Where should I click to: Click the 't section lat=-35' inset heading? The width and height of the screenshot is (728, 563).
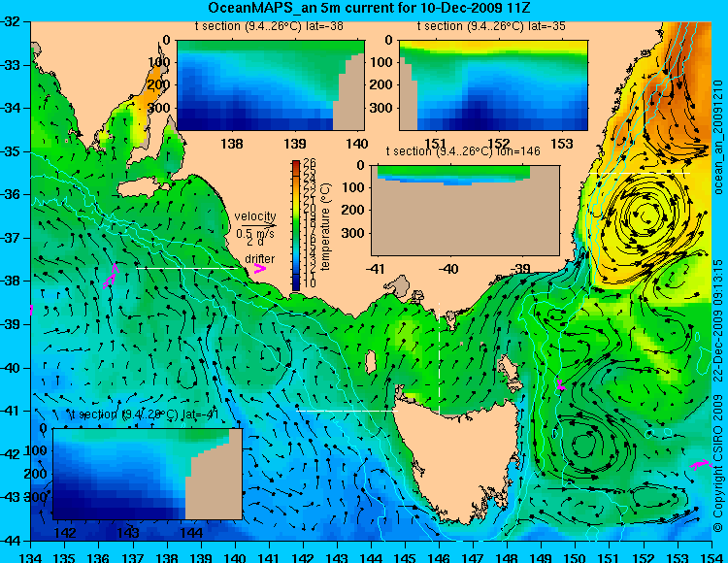(x=491, y=26)
